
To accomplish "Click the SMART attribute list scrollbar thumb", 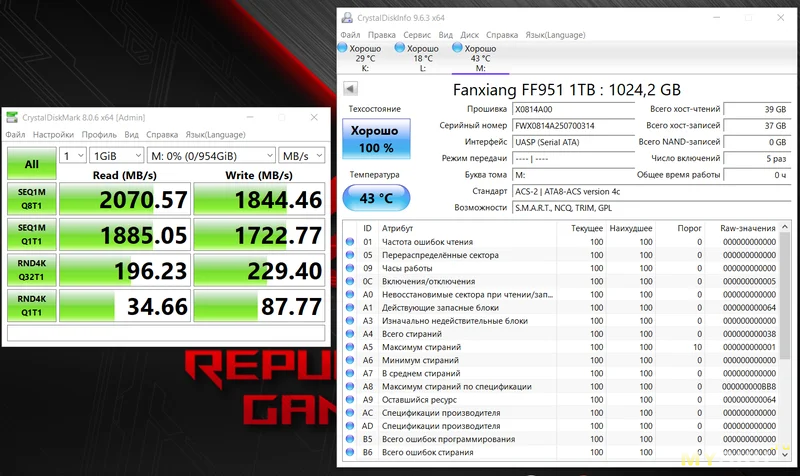I will click(x=785, y=296).
